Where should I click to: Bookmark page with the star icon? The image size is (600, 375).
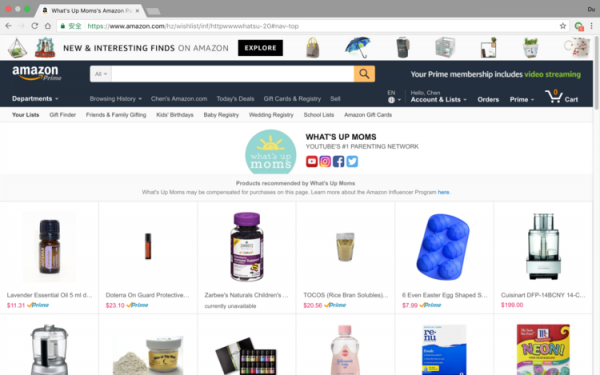click(562, 26)
